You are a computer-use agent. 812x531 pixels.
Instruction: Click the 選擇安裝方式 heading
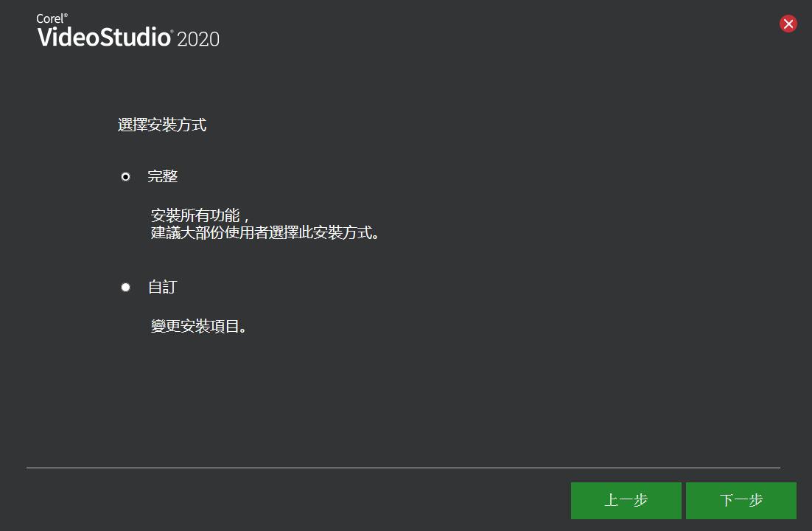click(x=162, y=125)
